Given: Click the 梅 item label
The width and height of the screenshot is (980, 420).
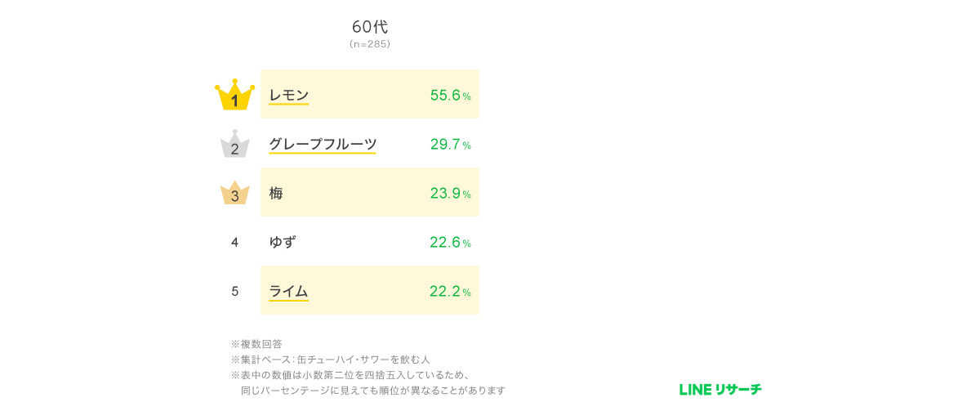Looking at the screenshot, I should click(276, 194).
